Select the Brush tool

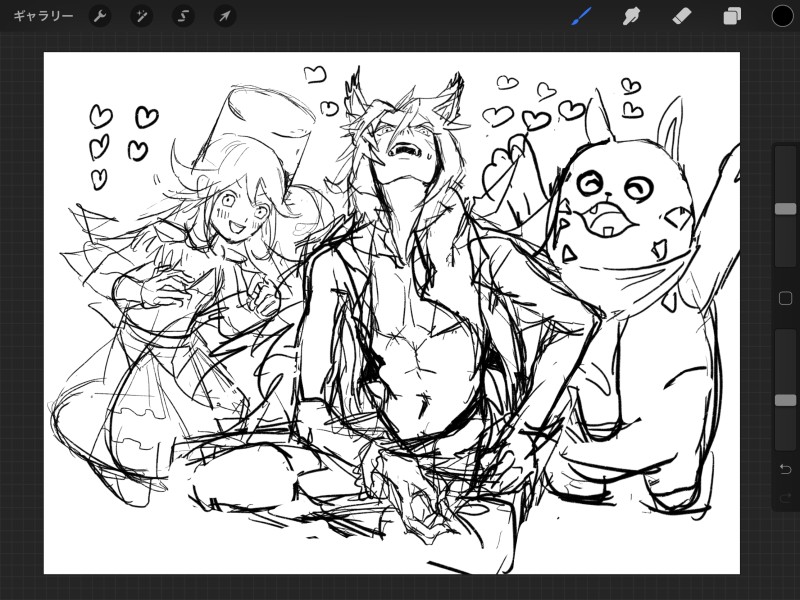582,16
